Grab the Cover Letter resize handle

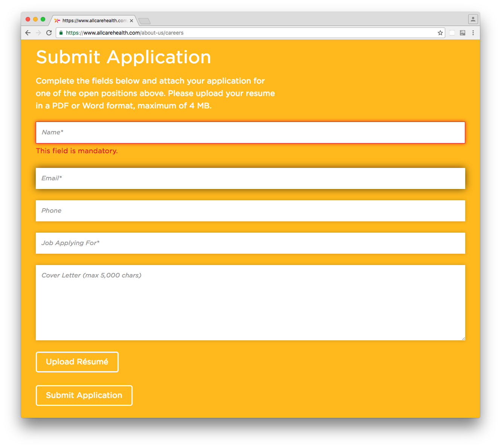click(463, 338)
